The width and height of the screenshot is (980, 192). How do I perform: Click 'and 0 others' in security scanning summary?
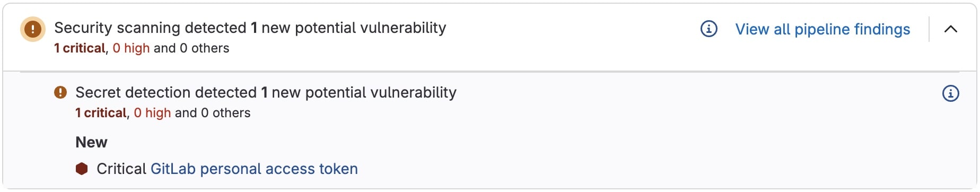191,48
